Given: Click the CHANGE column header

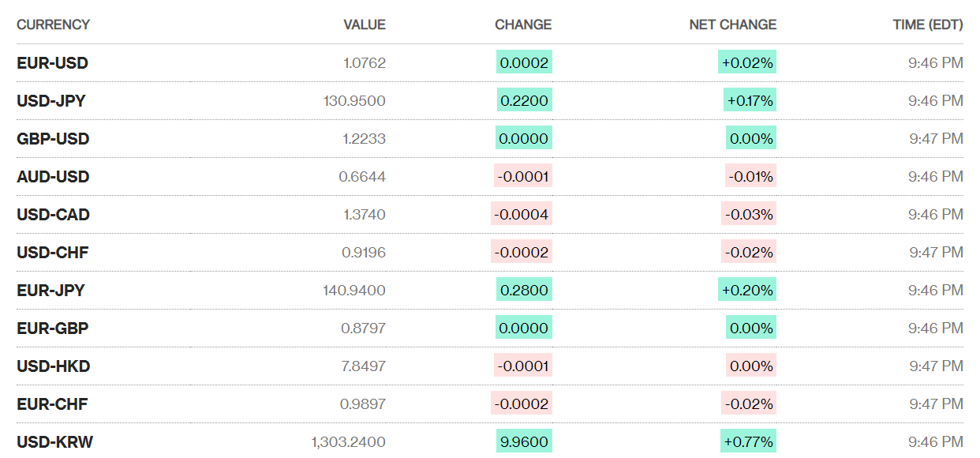Looking at the screenshot, I should tap(523, 24).
